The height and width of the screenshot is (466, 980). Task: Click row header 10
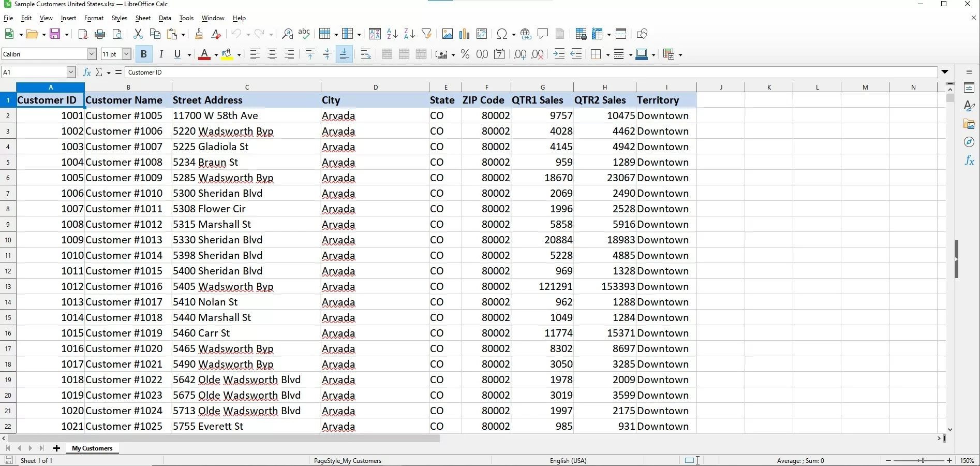(x=8, y=240)
